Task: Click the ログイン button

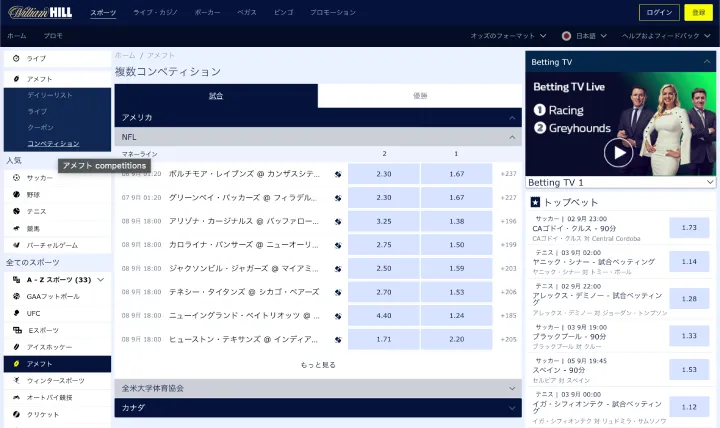Action: point(659,12)
